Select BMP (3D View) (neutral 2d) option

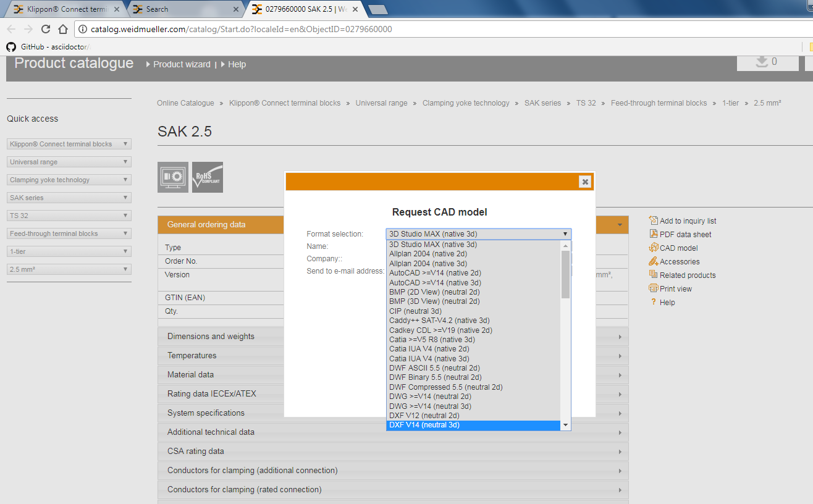point(473,301)
